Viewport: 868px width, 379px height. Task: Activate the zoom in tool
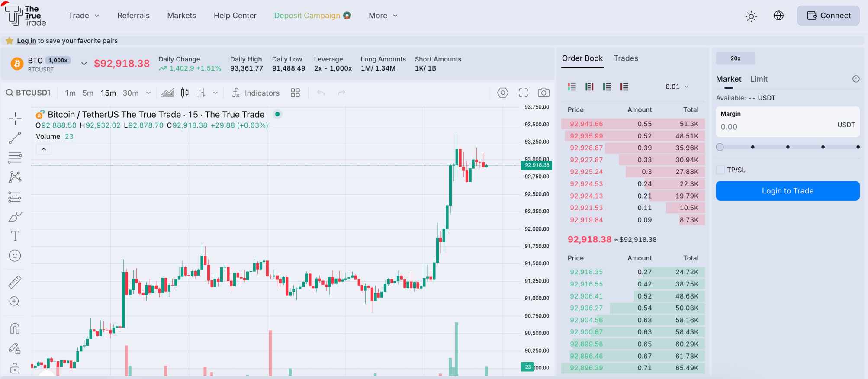[15, 302]
